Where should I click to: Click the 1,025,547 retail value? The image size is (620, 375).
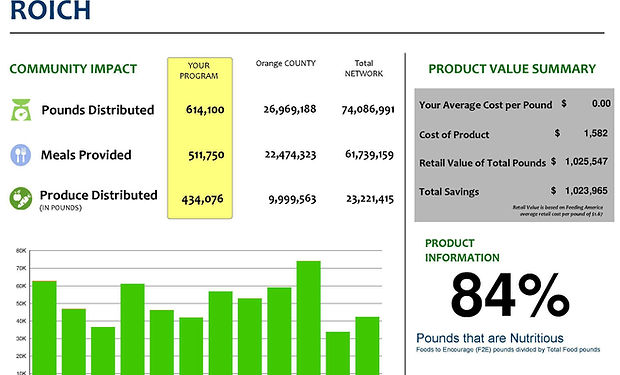(586, 161)
